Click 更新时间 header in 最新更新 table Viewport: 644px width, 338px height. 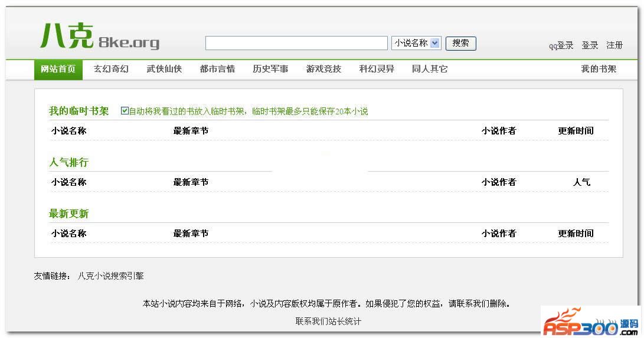pyautogui.click(x=576, y=234)
